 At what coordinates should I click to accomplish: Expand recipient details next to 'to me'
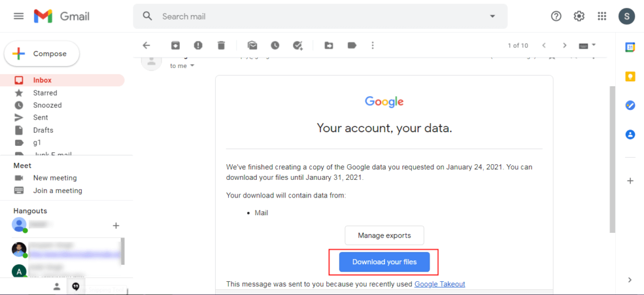[192, 66]
